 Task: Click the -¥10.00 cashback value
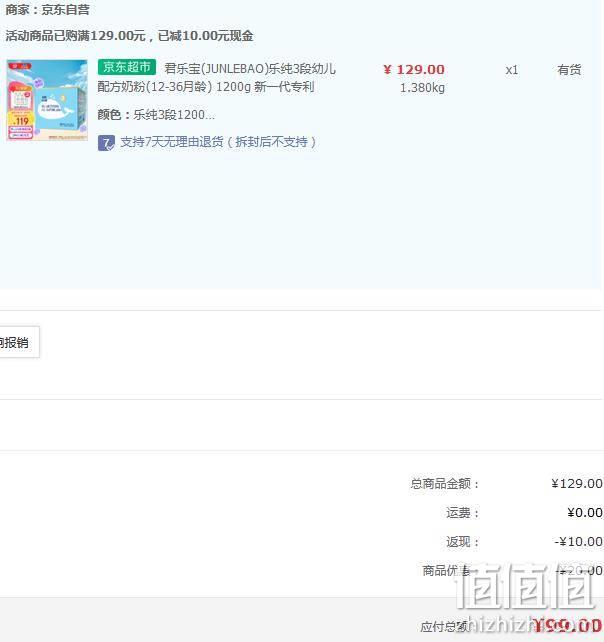tap(579, 542)
